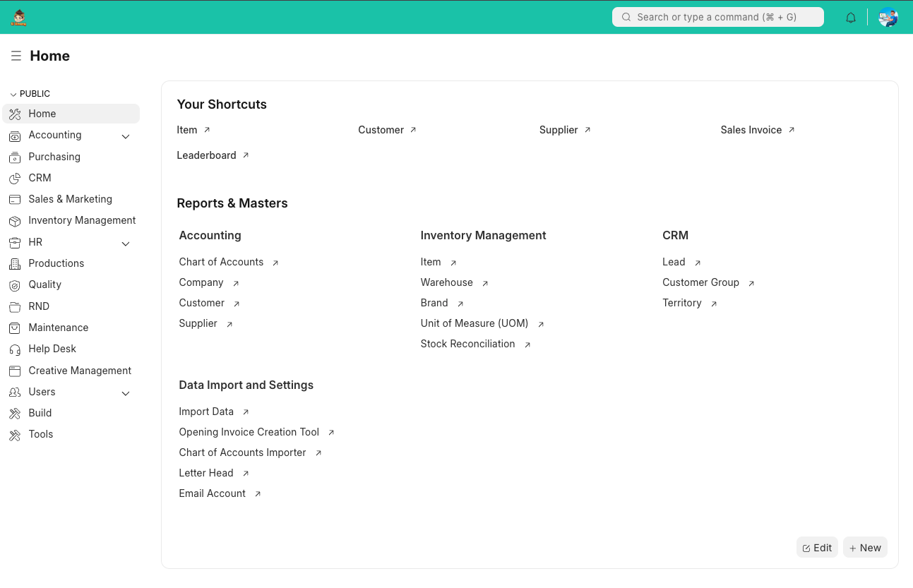Open the Chart of Accounts link
This screenshot has height=588, width=913.
click(221, 262)
